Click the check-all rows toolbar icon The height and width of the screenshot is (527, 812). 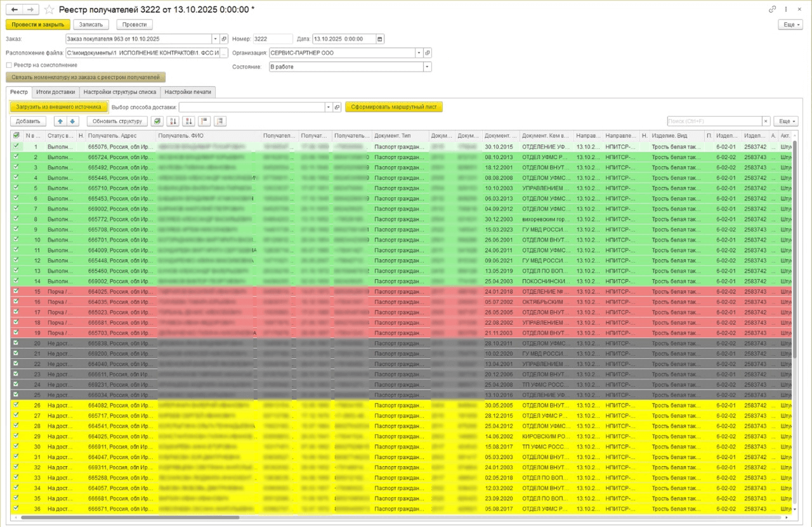tap(156, 121)
